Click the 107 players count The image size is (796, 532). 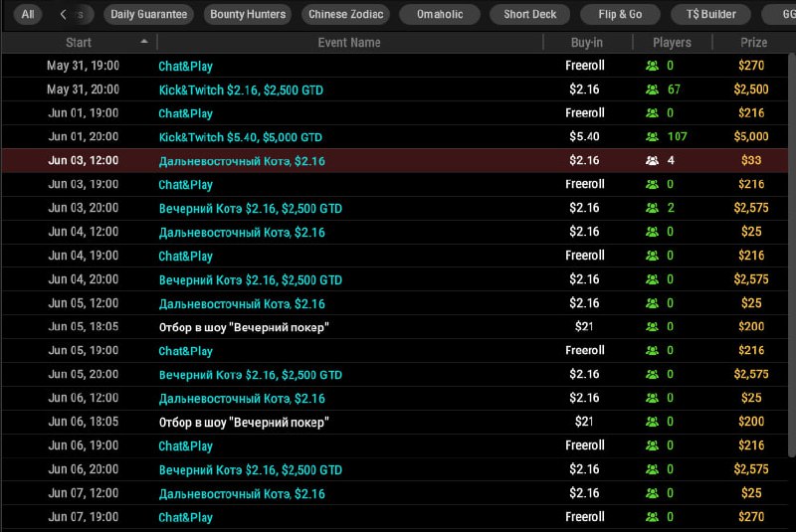click(x=678, y=136)
